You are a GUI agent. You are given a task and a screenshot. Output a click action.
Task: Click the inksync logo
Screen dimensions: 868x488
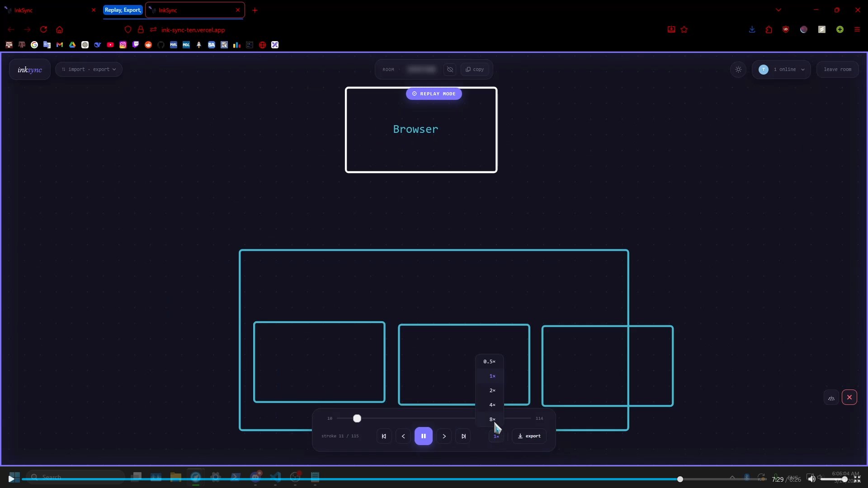click(30, 70)
